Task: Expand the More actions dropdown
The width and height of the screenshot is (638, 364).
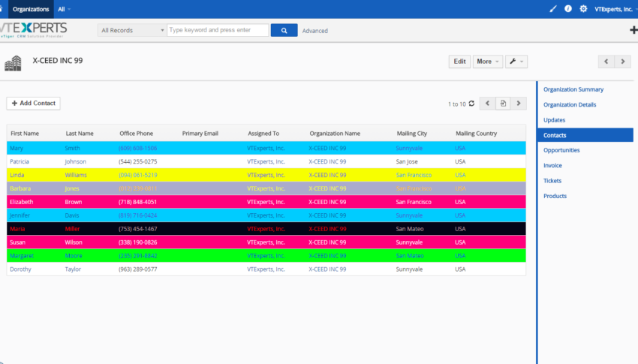Action: (487, 62)
